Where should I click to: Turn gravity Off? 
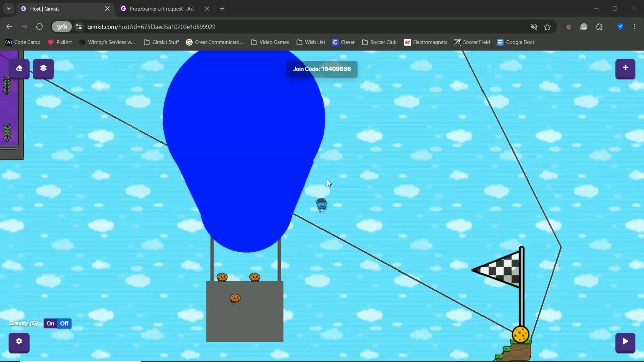[x=64, y=324]
